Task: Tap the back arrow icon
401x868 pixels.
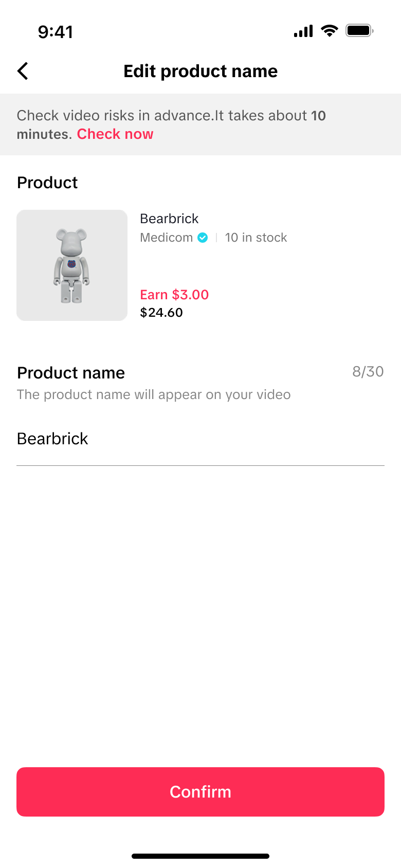Action: (x=23, y=71)
